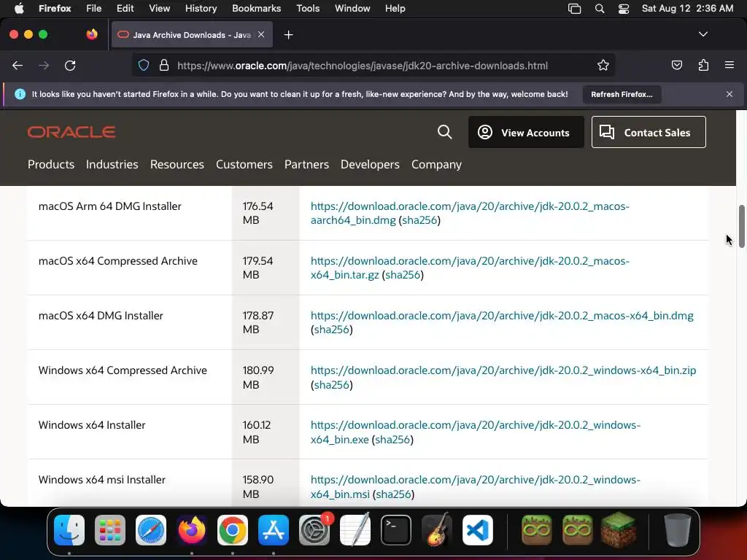Reload the current page

point(70,65)
